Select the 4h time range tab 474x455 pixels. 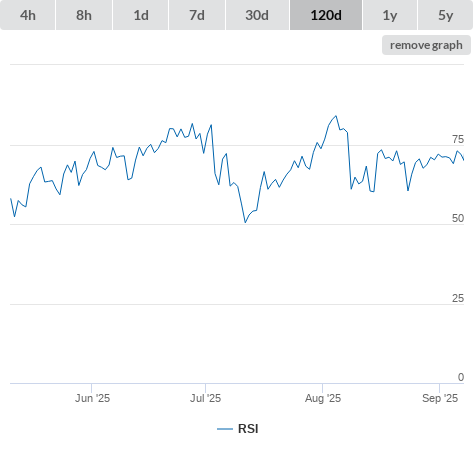28,15
